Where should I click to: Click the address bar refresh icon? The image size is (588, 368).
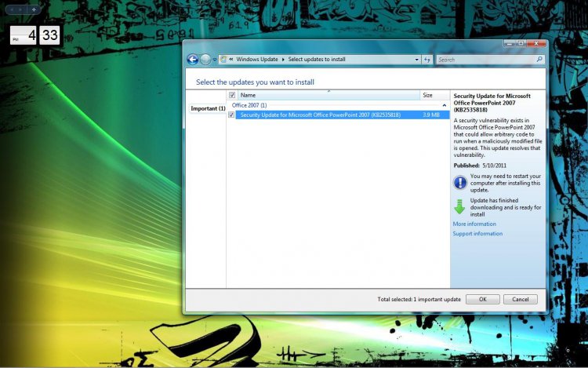tap(427, 60)
